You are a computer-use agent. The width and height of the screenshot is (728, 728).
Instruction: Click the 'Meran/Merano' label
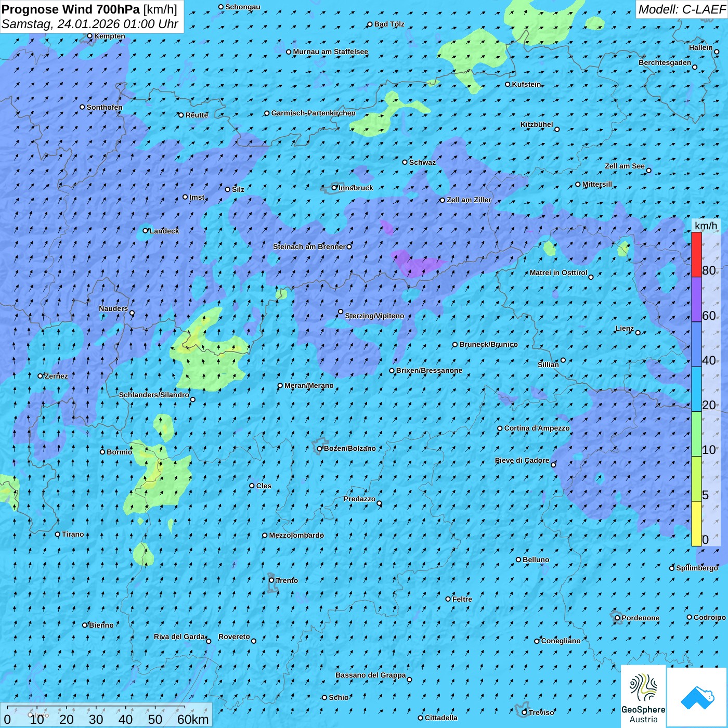click(309, 385)
